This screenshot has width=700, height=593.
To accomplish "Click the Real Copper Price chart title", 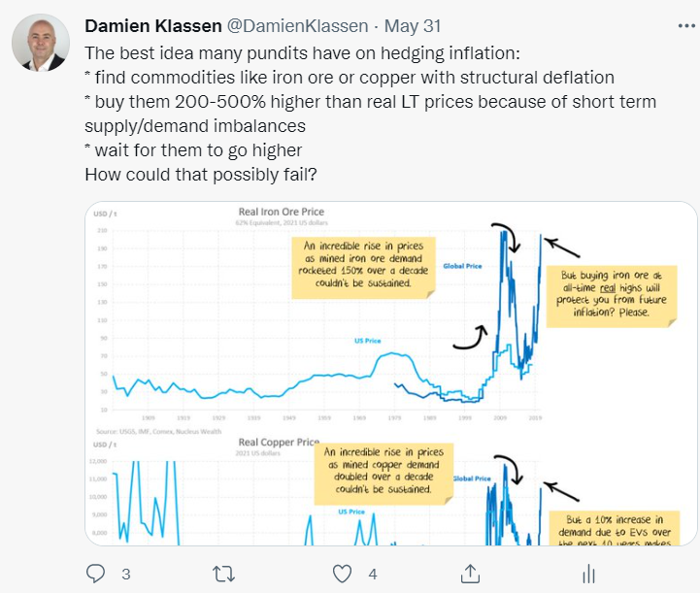I will 282,443.
